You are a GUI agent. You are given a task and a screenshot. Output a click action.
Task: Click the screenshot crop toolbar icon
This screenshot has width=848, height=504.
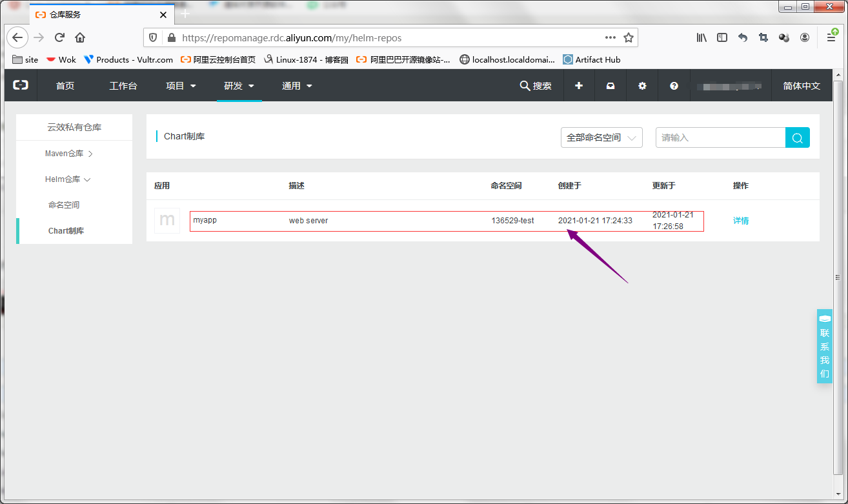(763, 37)
